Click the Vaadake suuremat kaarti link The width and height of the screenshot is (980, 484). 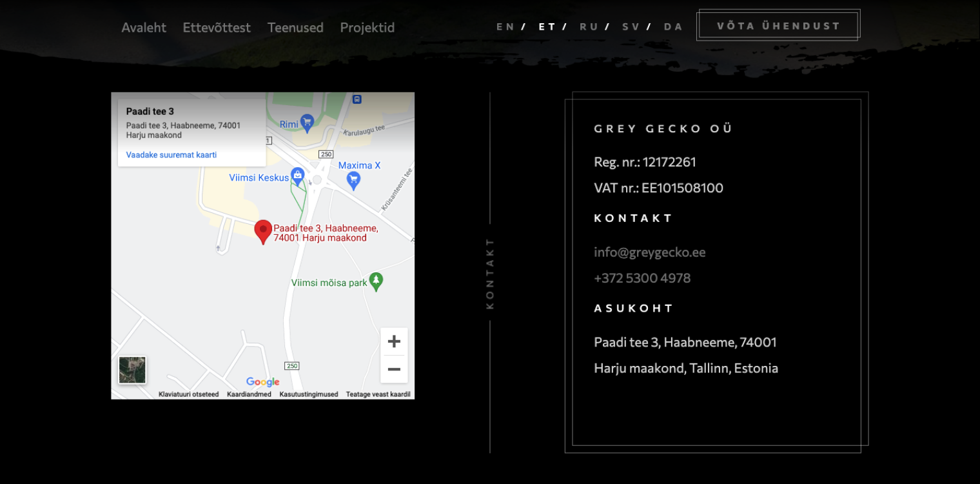171,155
